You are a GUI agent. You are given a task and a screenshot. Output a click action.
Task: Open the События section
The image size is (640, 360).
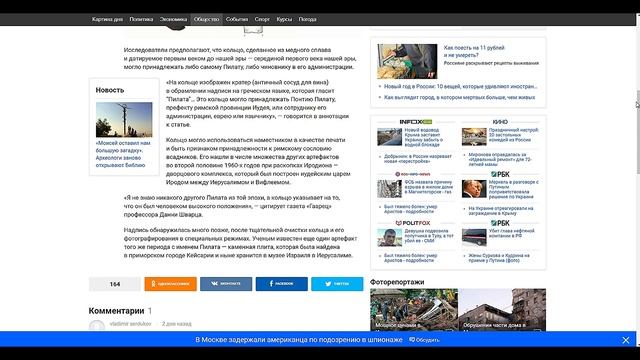(237, 19)
